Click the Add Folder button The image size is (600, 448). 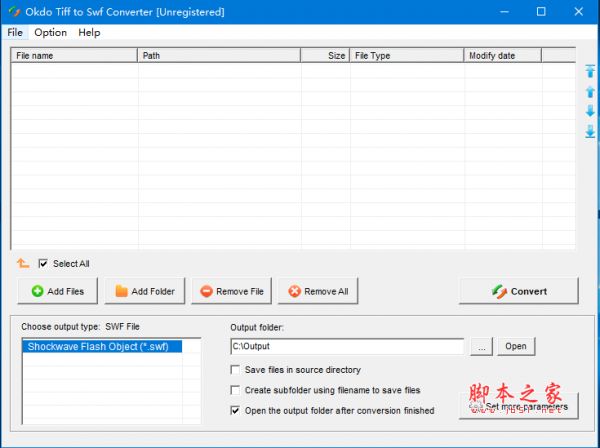pos(145,291)
